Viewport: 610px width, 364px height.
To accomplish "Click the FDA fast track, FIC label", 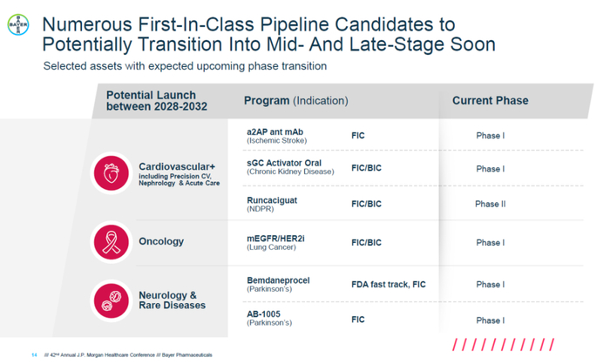I will click(388, 285).
